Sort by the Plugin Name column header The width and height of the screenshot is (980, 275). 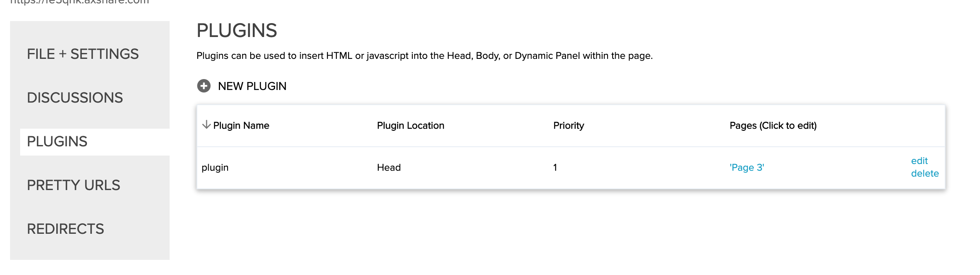click(241, 126)
